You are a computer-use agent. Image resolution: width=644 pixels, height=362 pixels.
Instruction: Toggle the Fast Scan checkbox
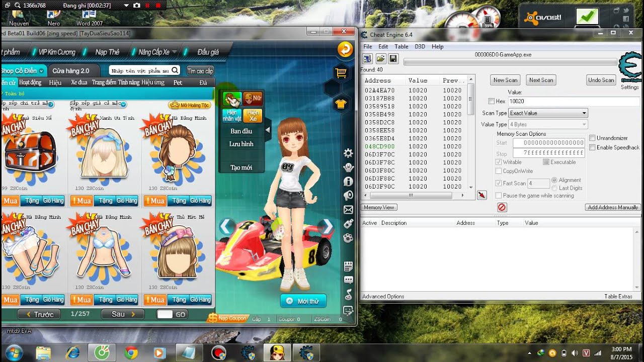pos(499,184)
